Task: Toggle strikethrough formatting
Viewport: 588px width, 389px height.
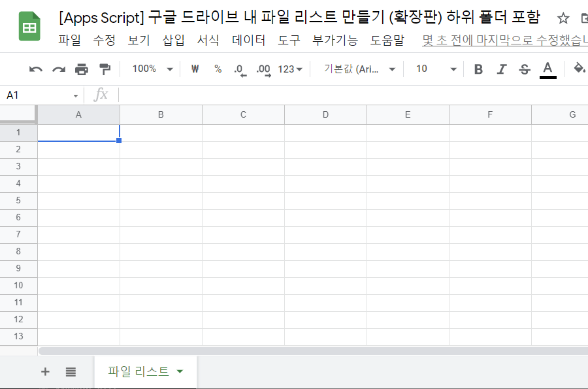Action: click(x=524, y=69)
